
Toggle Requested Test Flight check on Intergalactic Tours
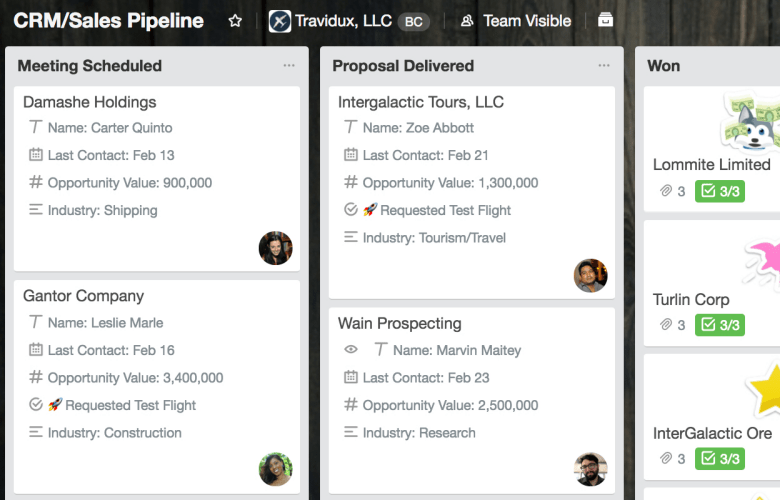(x=351, y=210)
